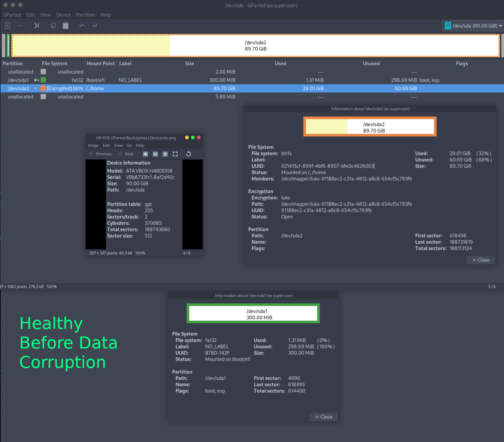Click the disk icon in device selector

tap(448, 26)
